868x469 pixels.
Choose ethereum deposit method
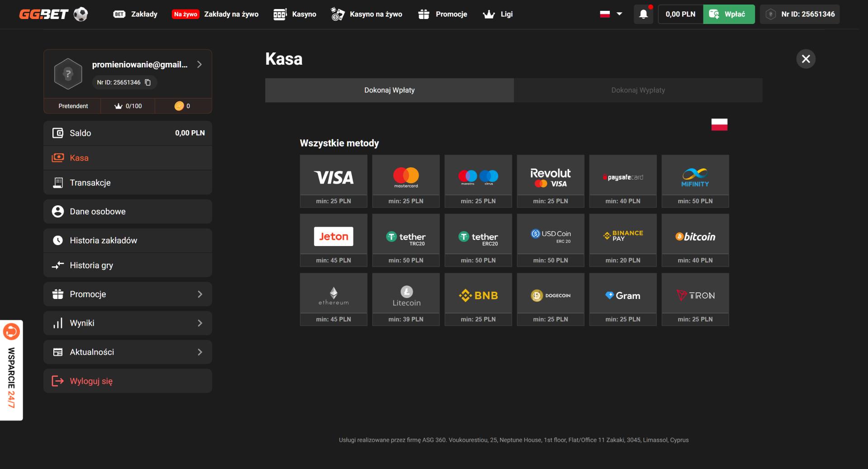coord(334,299)
